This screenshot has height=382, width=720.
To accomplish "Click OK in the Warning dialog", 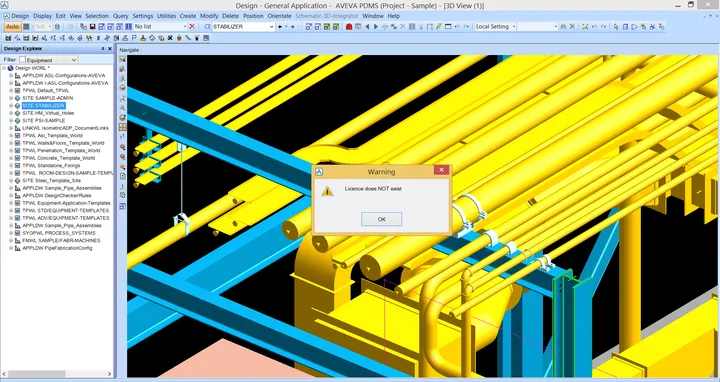I will (x=381, y=219).
